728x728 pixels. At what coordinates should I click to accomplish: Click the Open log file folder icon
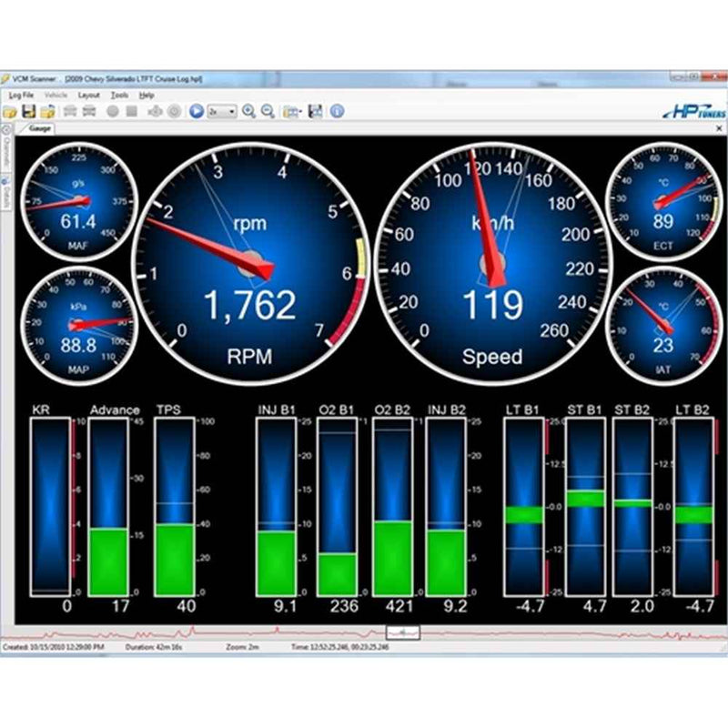click(9, 110)
